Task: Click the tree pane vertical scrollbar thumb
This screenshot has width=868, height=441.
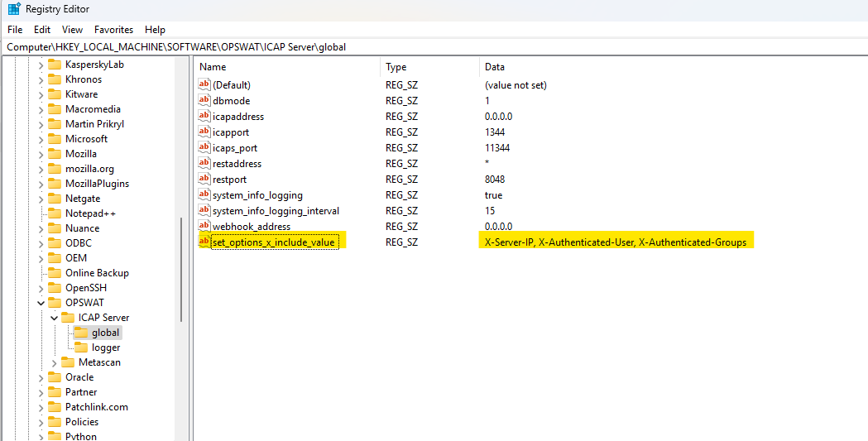Action: pos(181,270)
